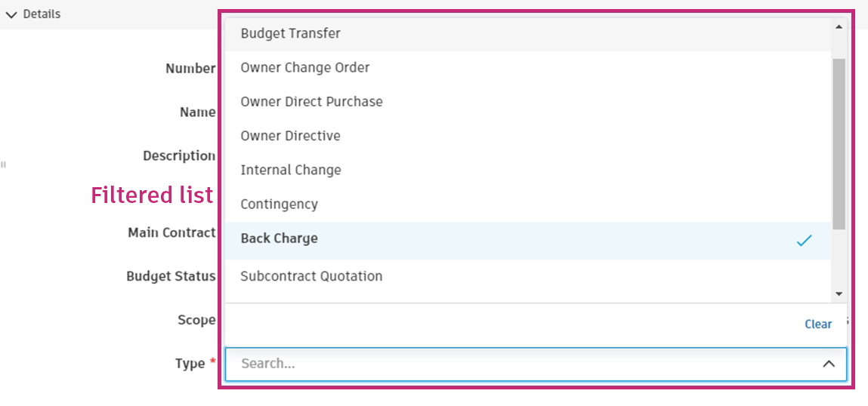
Task: Collapse the Details section chevron
Action: coord(11,14)
